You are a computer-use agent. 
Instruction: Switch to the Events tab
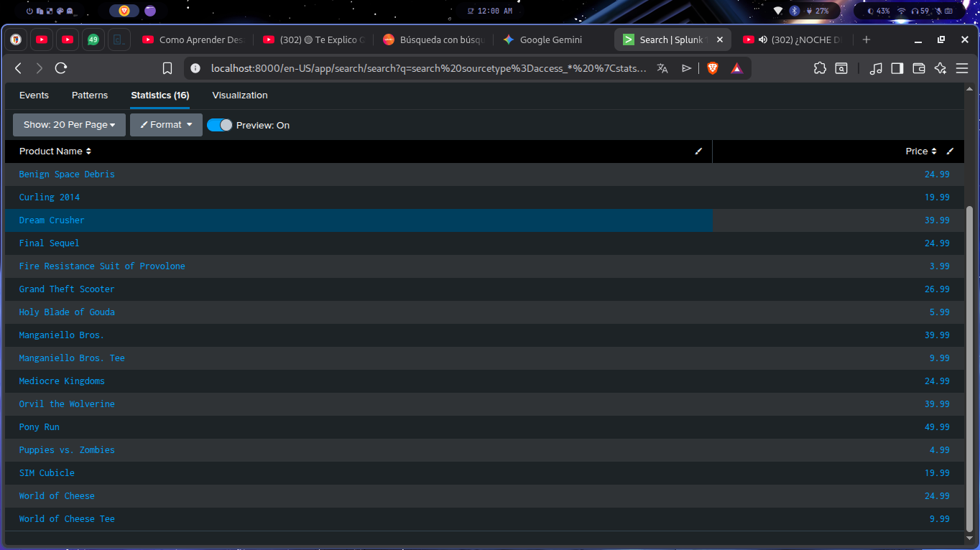click(34, 95)
